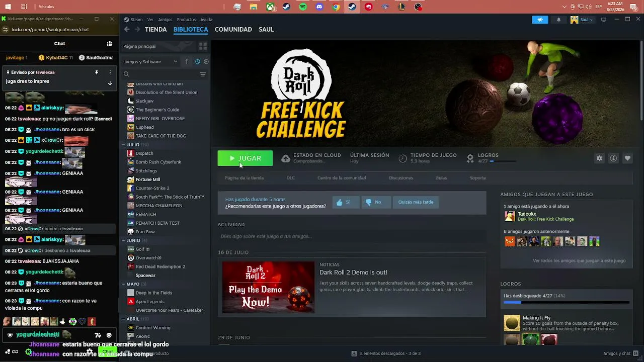Open the BIBLIOTECA tab
The height and width of the screenshot is (362, 644).
coord(191,30)
